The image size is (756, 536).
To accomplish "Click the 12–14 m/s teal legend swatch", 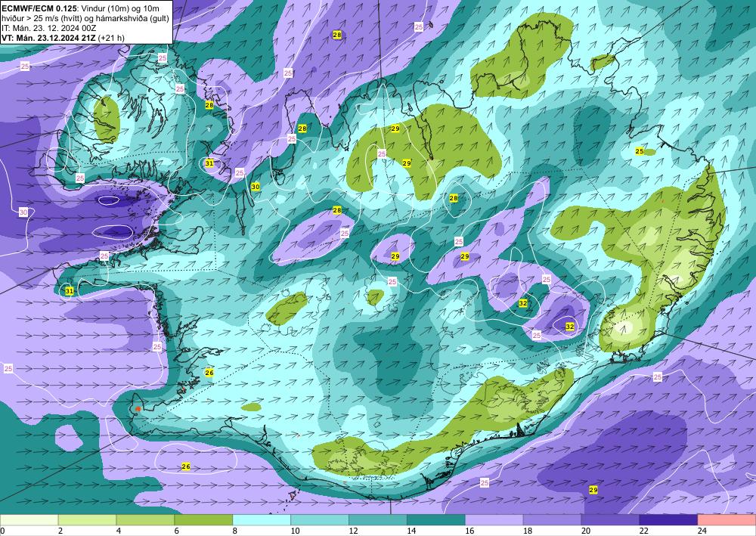I will coord(378,520).
